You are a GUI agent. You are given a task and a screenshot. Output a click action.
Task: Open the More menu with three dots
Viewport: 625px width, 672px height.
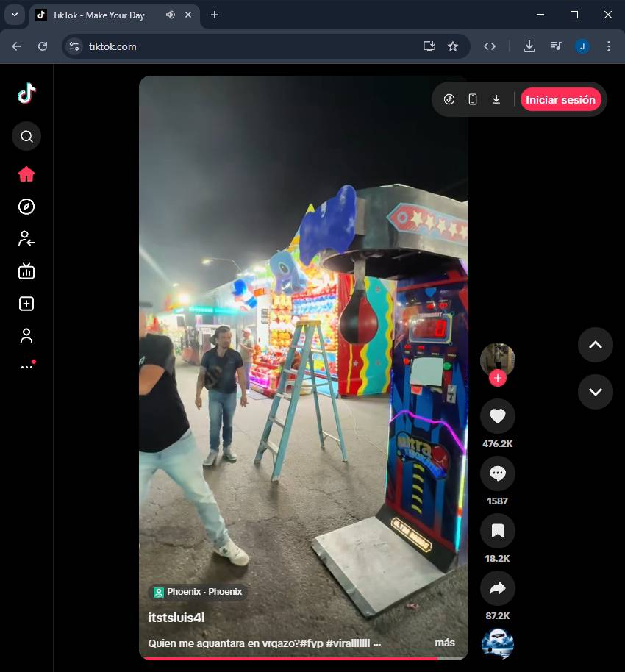[x=26, y=366]
